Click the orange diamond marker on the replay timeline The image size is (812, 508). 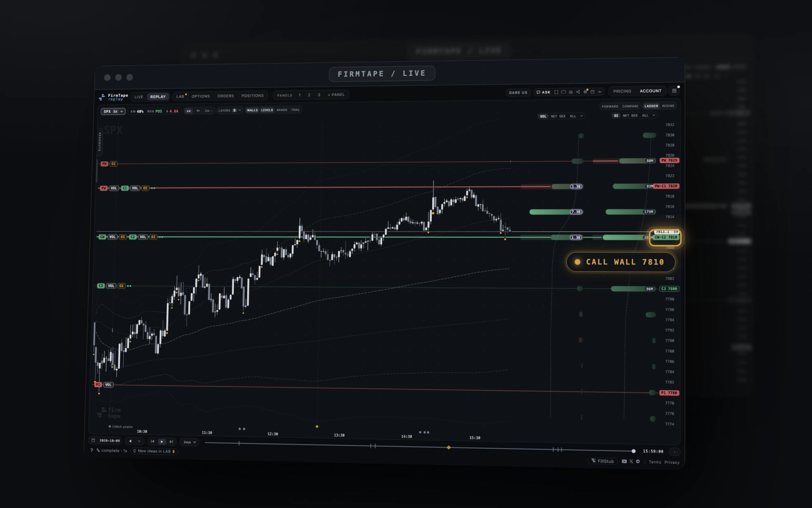pos(449,447)
